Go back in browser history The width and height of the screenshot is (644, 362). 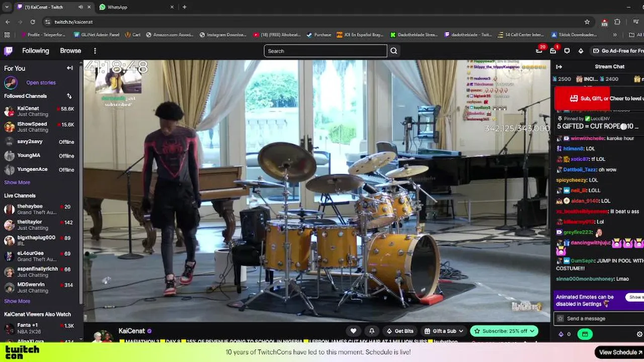coord(8,22)
